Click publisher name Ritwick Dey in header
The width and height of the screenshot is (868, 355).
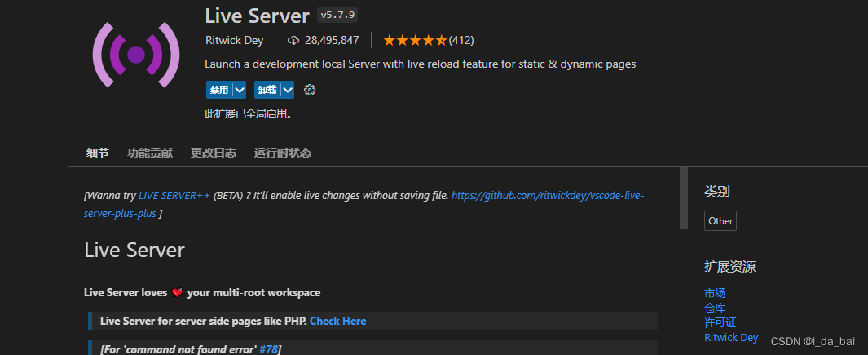point(234,41)
